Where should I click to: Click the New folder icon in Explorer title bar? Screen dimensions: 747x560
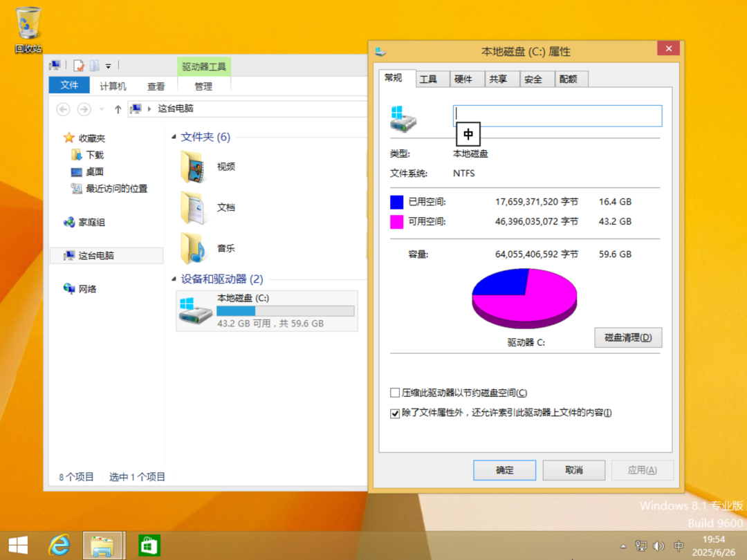(x=94, y=65)
